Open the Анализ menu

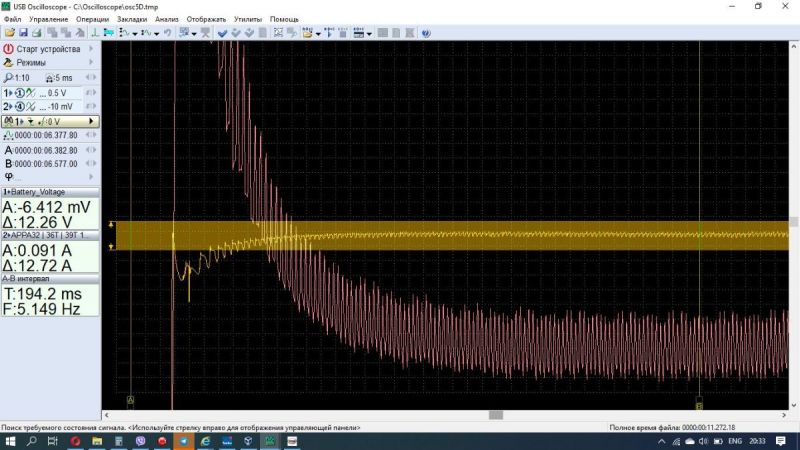[x=166, y=19]
